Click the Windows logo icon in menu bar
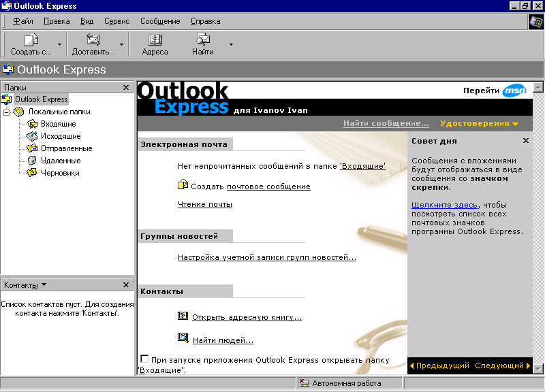The height and width of the screenshot is (392, 545). [535, 22]
